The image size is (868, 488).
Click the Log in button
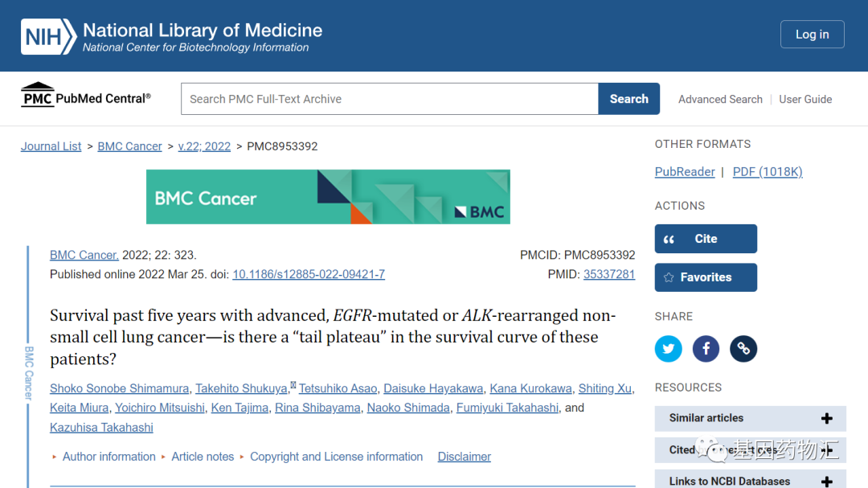pyautogui.click(x=812, y=35)
